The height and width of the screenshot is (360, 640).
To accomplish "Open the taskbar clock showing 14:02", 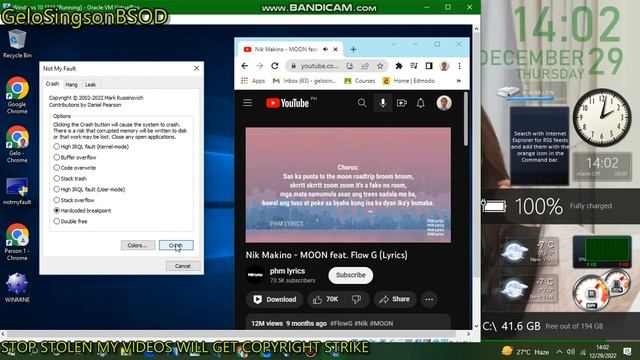I will (x=603, y=351).
